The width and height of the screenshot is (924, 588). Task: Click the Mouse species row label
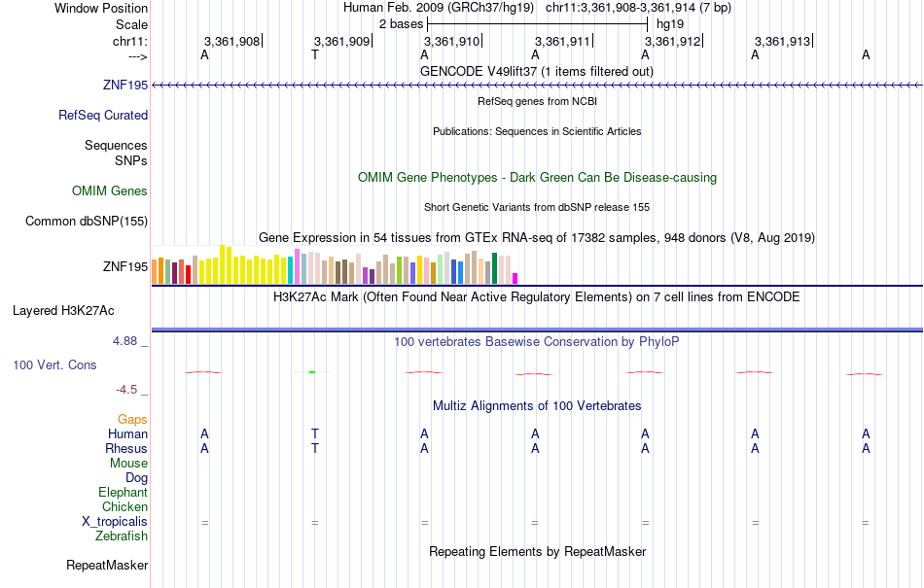point(128,464)
